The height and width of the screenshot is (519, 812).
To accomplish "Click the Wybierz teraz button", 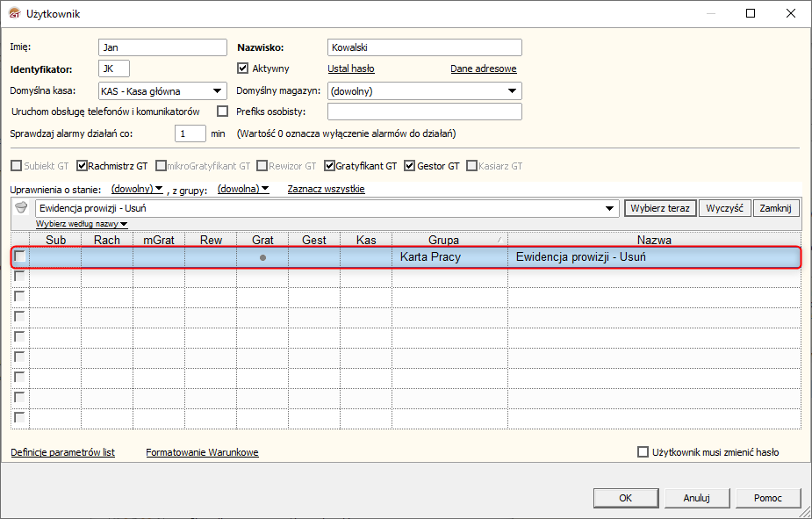I will [x=660, y=208].
